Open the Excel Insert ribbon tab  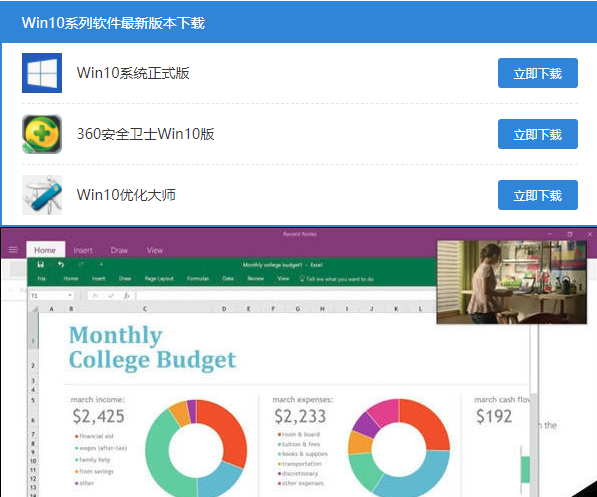[x=99, y=279]
